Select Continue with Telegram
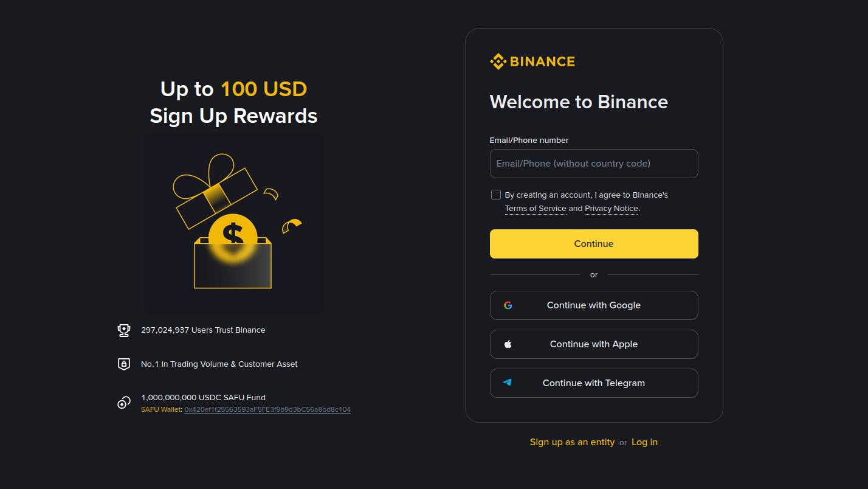868x489 pixels. point(593,383)
